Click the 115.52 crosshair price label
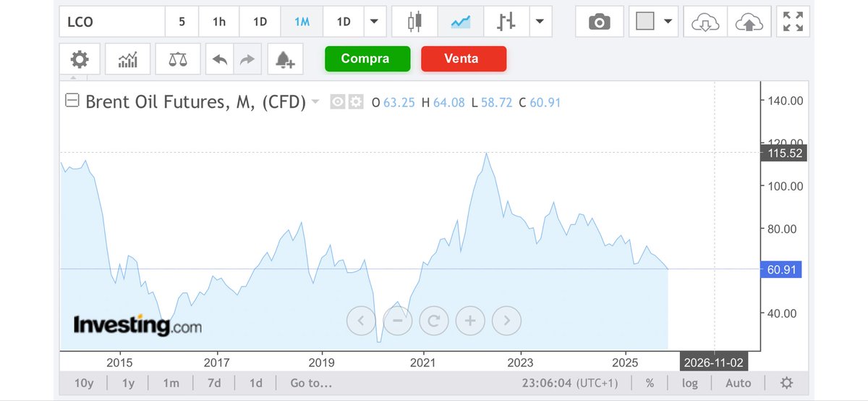The width and height of the screenshot is (868, 401). coord(783,153)
